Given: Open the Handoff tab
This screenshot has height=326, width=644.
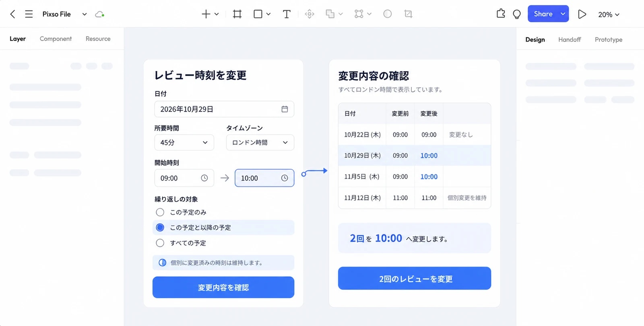Looking at the screenshot, I should [x=570, y=39].
